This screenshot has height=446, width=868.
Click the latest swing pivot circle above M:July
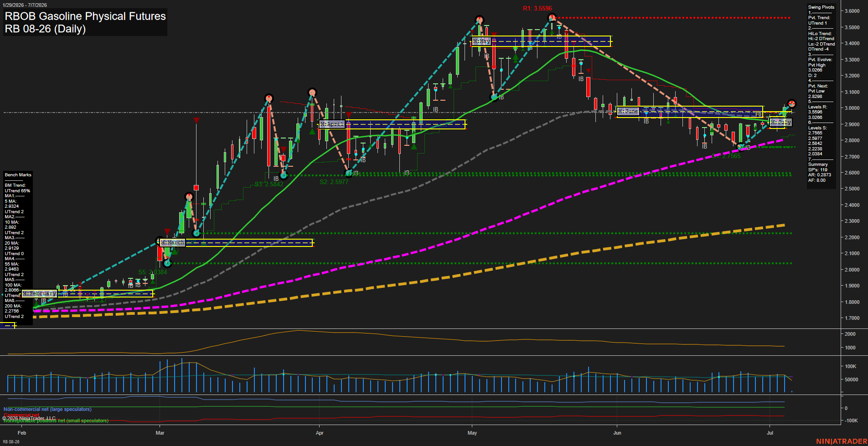point(791,103)
